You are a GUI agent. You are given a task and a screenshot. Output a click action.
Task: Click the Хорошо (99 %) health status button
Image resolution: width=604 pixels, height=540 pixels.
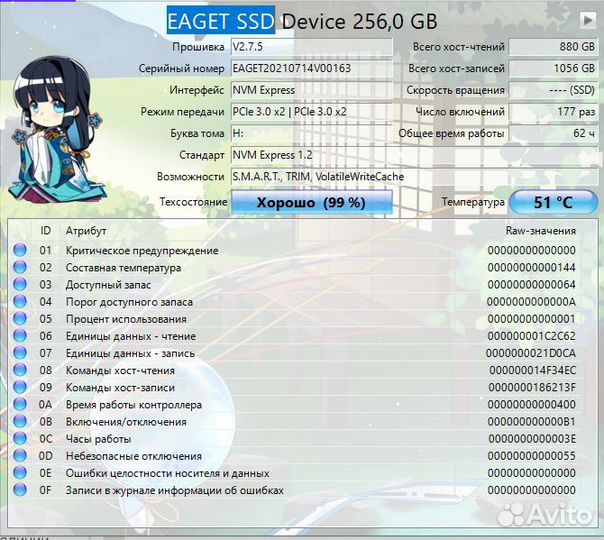pos(312,202)
